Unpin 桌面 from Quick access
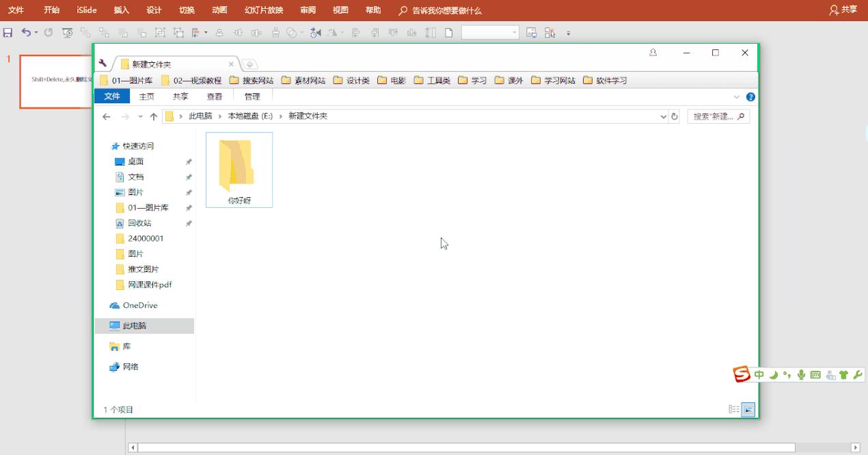The image size is (868, 455). (189, 161)
